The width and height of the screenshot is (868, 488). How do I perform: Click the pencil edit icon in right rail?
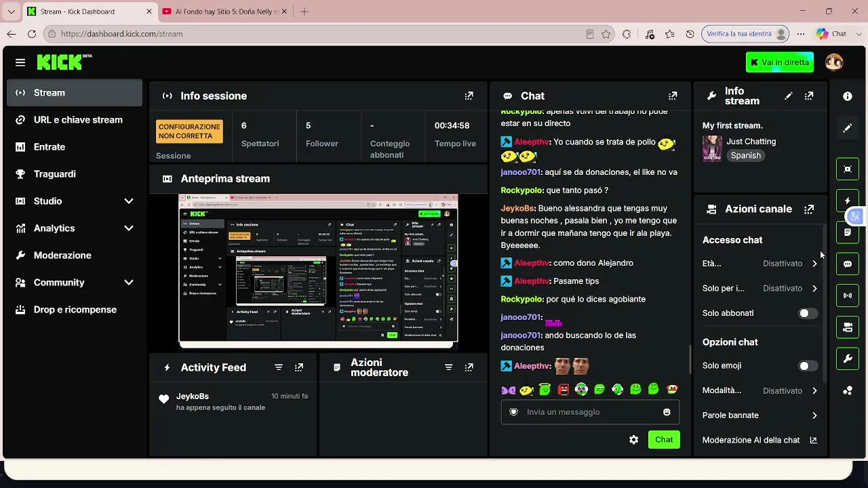point(848,128)
